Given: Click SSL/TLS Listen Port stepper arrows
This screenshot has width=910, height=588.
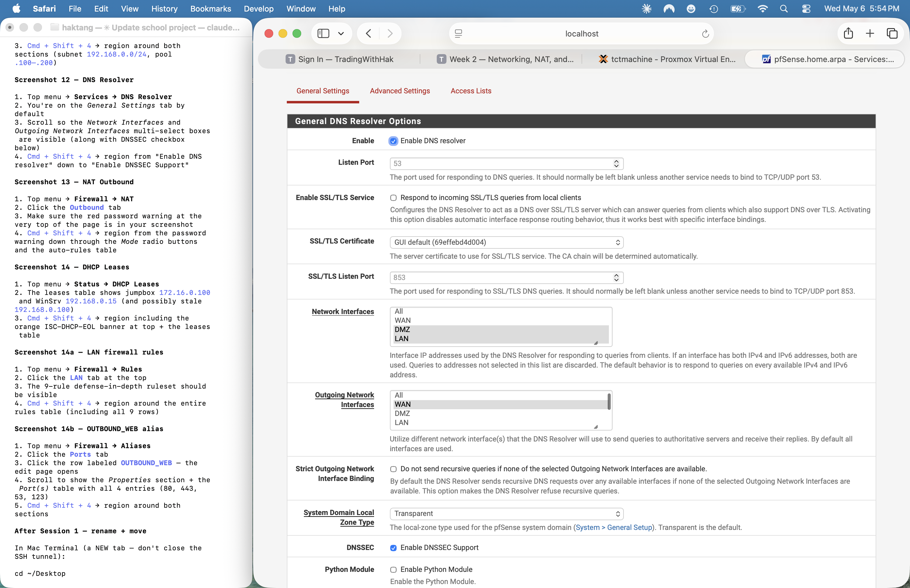Looking at the screenshot, I should pos(616,278).
